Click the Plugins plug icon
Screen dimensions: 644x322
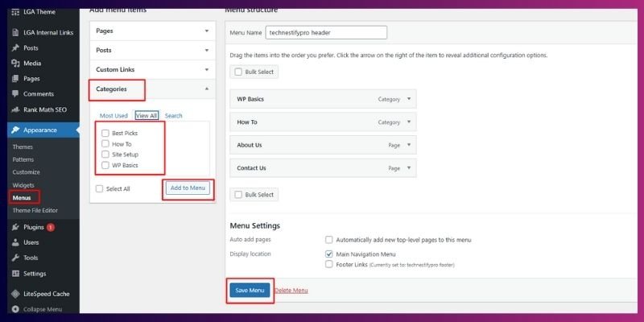15,227
